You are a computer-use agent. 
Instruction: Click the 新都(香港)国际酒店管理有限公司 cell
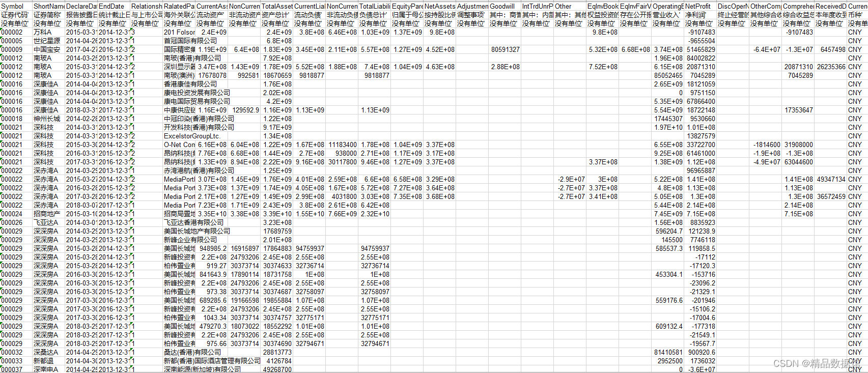coord(212,361)
